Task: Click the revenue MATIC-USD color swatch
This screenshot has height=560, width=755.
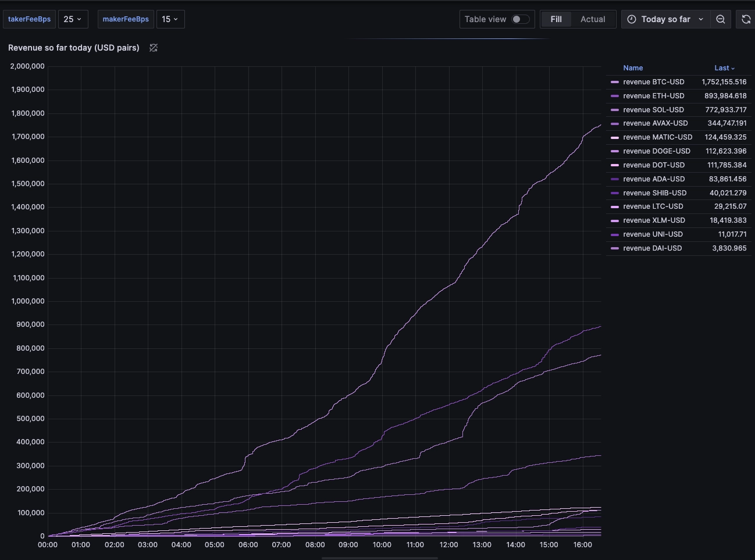Action: (x=615, y=137)
